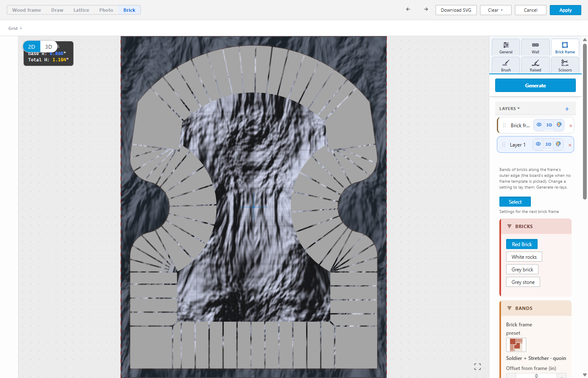Remove Layer 1 with the x icon

570,145
